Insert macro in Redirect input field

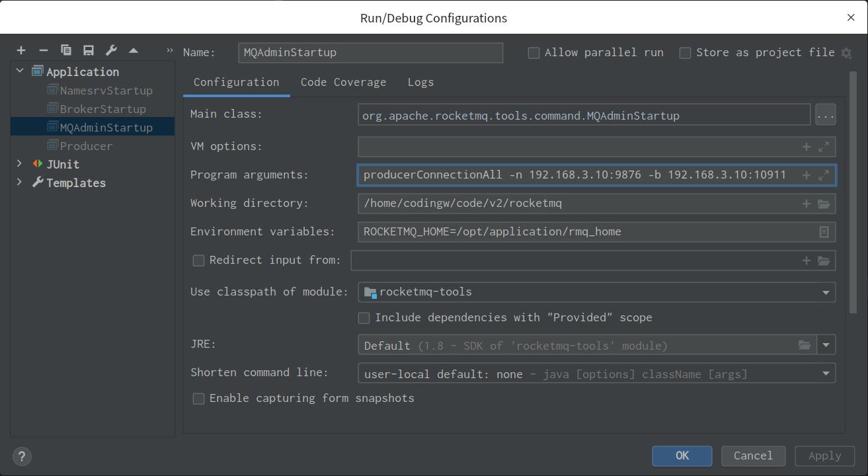(x=807, y=260)
